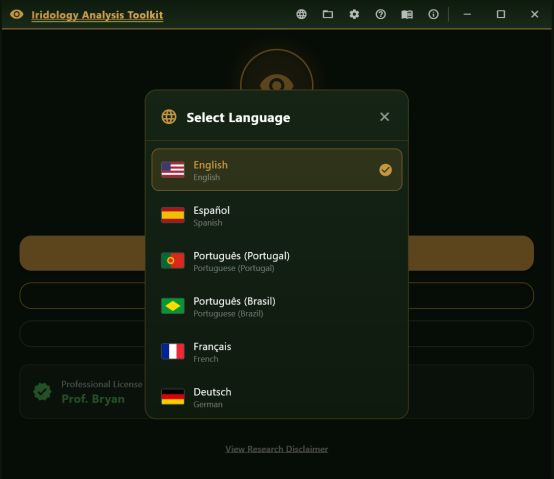Minimize the application window
Screen dimensions: 554x479
point(467,14)
